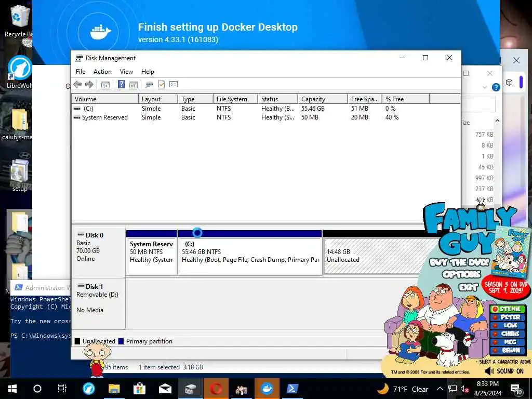Screen dimensions: 532x399
Task: Expand the system tray hidden icons chevron
Action: coord(440,389)
